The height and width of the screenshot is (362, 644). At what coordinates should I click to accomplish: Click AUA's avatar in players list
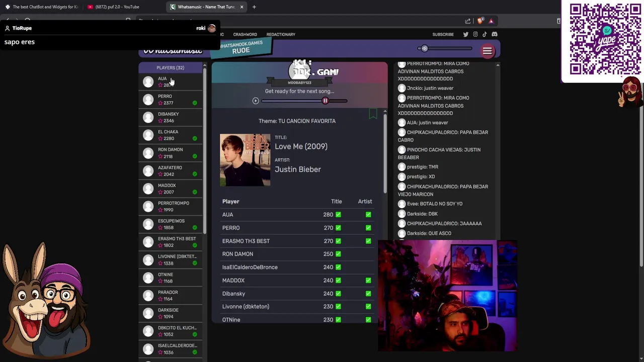(x=148, y=81)
